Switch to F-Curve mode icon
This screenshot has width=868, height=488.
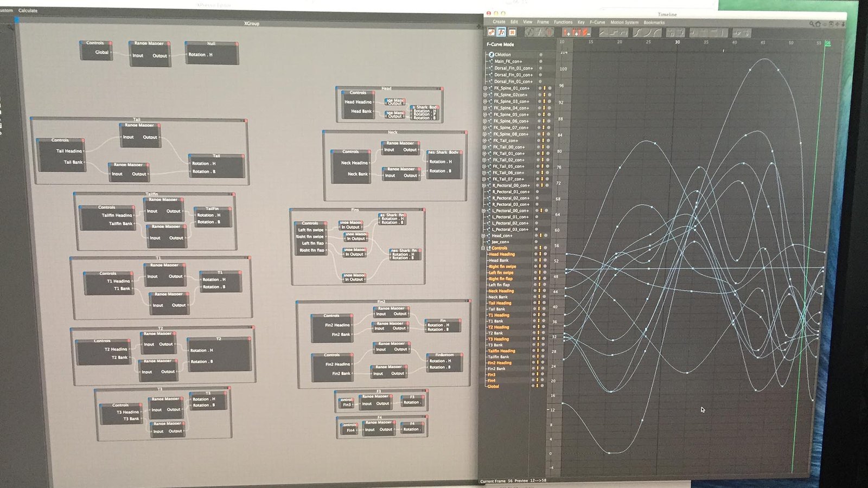coord(501,33)
